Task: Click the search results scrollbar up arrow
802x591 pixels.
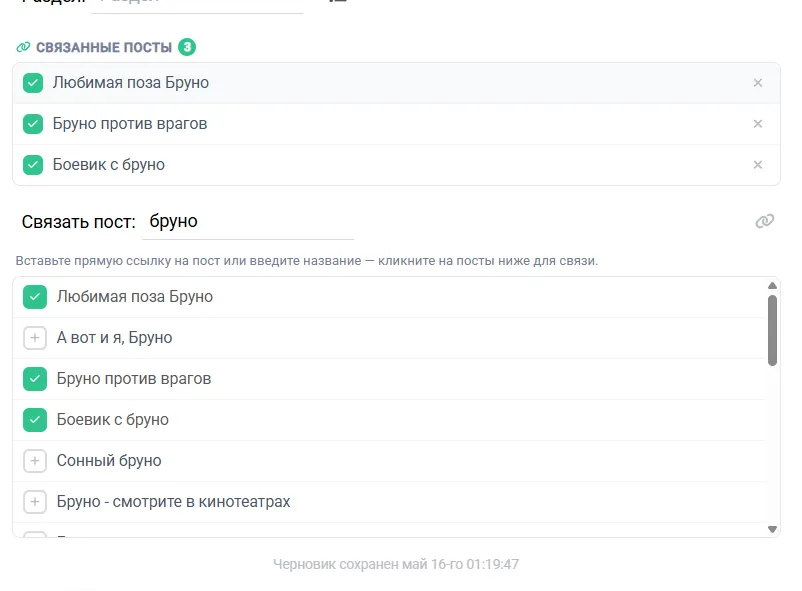Action: 772,286
